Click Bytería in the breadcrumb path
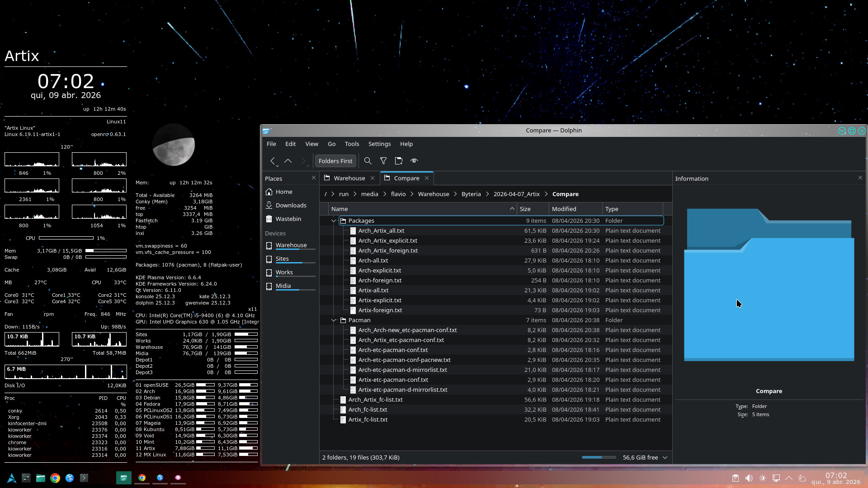This screenshot has width=868, height=488. (471, 194)
